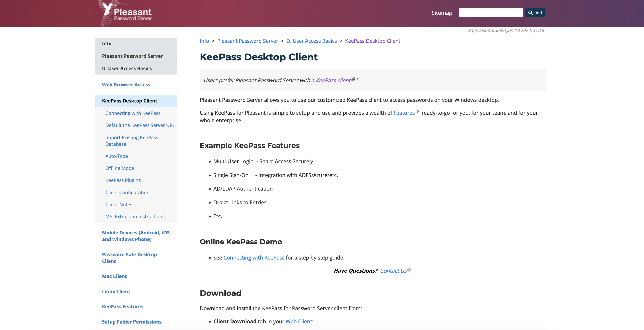Click external-link icon beside Features
This screenshot has height=330, width=644.
(x=417, y=112)
